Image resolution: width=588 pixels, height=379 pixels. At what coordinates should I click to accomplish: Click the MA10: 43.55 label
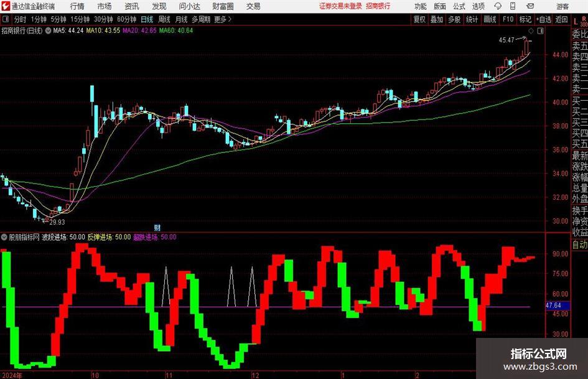103,30
